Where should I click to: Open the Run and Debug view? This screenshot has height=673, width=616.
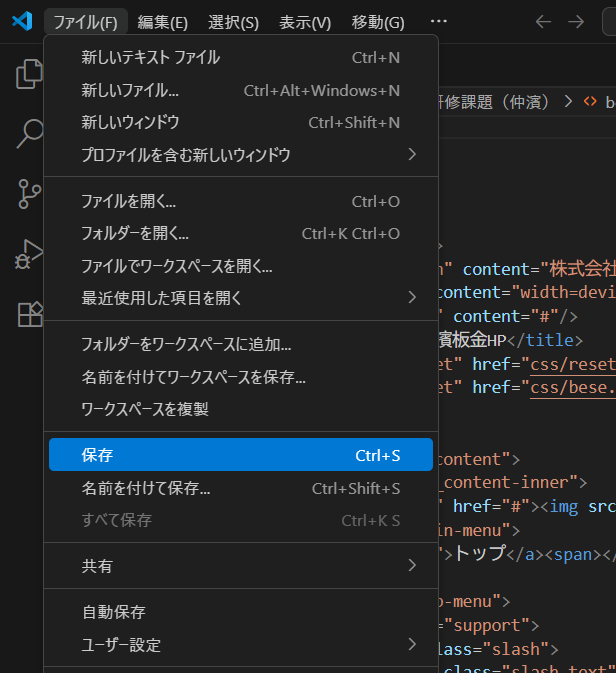click(29, 254)
